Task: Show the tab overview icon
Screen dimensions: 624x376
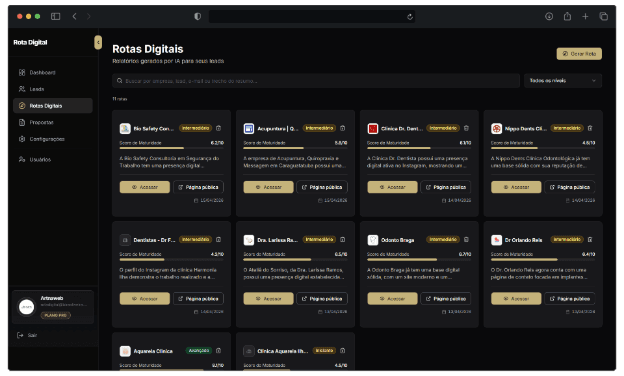Action: pyautogui.click(x=603, y=16)
